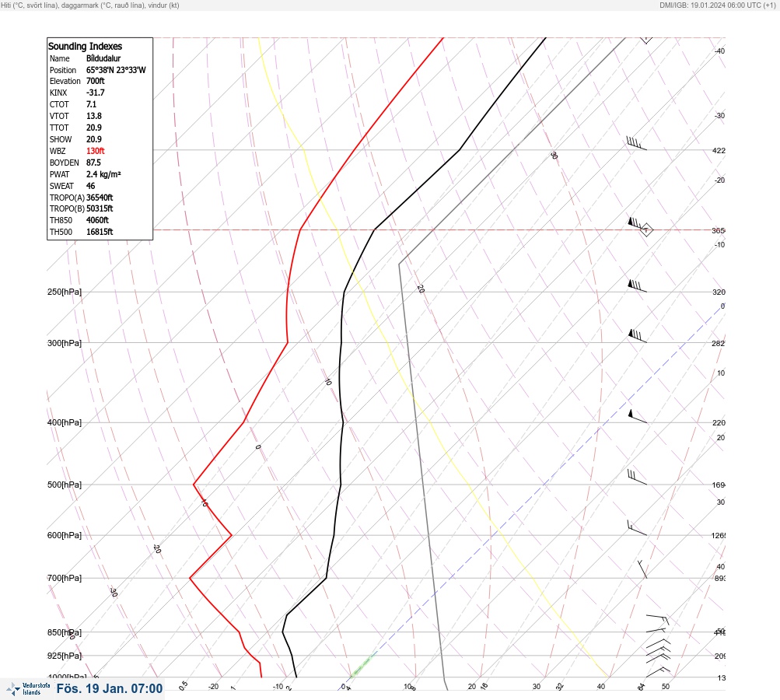The height and width of the screenshot is (700, 780).
Task: Click the station name 'Bíldudalur'
Action: pos(103,58)
